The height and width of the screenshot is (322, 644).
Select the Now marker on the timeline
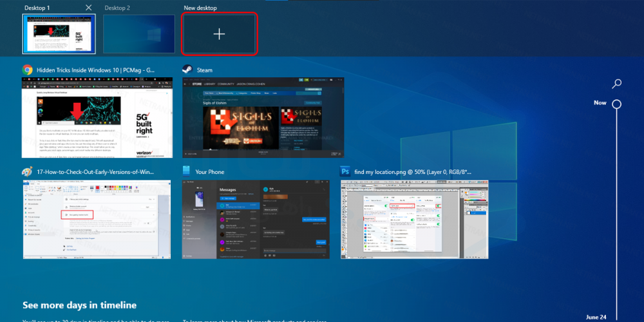[x=616, y=104]
